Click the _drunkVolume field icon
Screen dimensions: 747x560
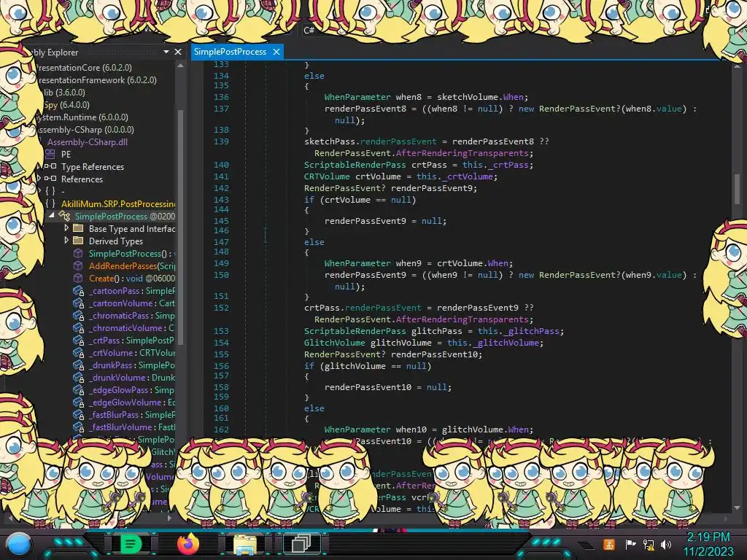(78, 377)
